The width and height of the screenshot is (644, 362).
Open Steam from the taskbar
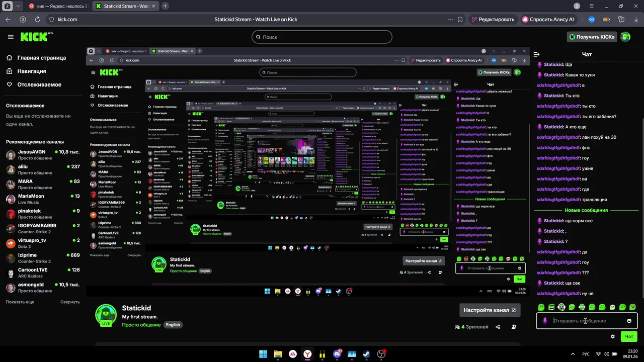[x=367, y=354]
